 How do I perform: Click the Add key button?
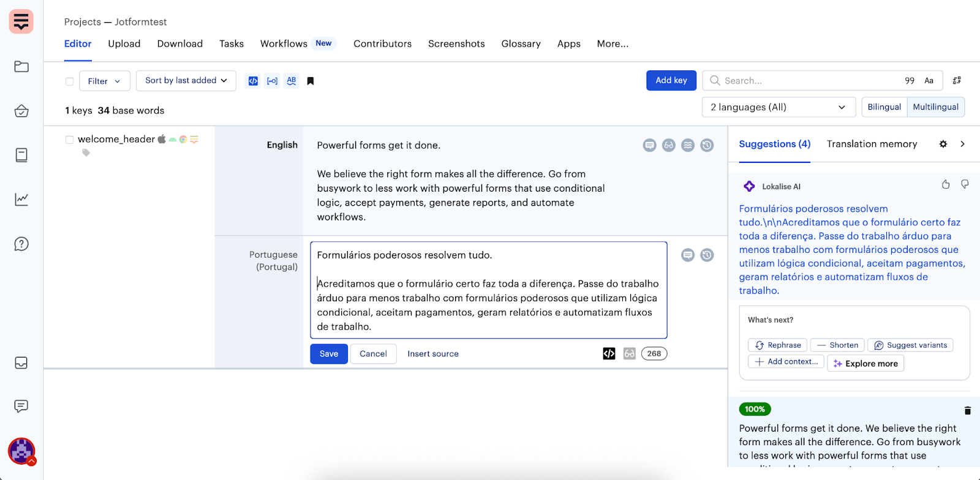671,81
